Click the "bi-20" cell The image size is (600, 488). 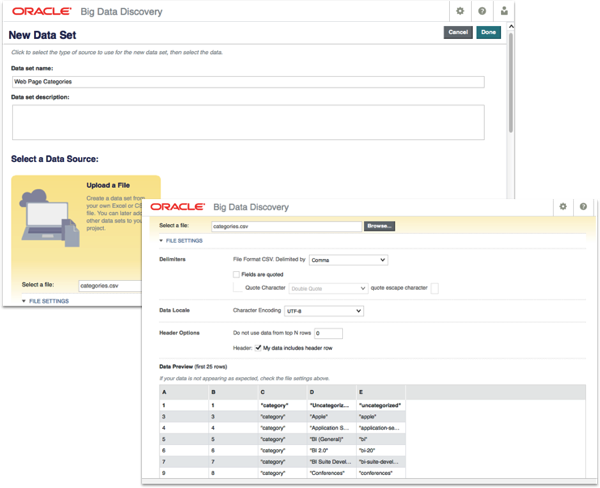tap(381, 450)
